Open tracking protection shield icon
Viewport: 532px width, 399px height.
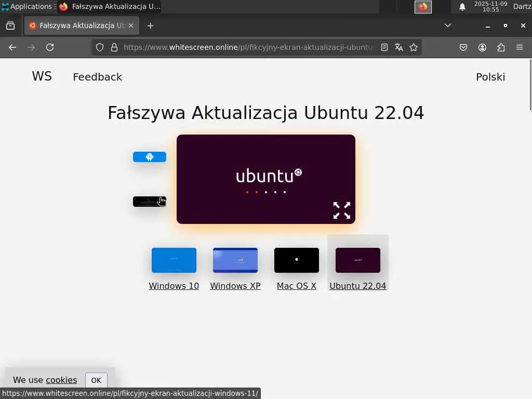[x=99, y=47]
